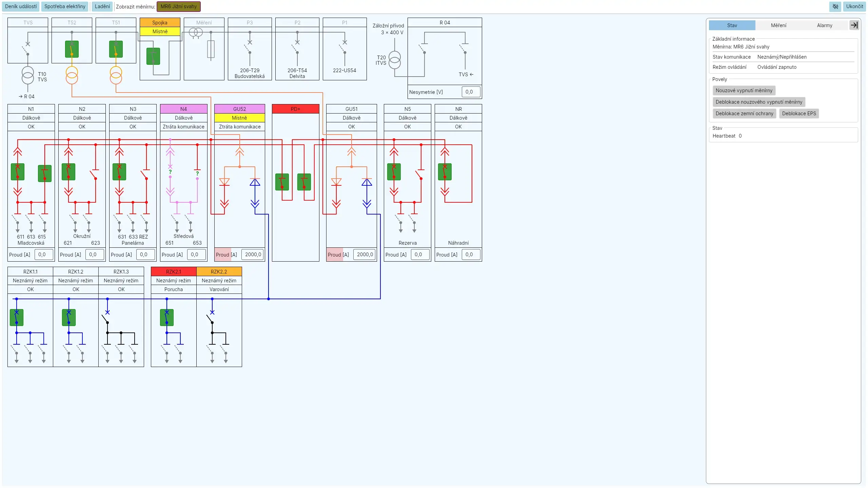Image resolution: width=868 pixels, height=488 pixels.
Task: Click the T20 ITVS transformer symbol
Action: point(395,60)
